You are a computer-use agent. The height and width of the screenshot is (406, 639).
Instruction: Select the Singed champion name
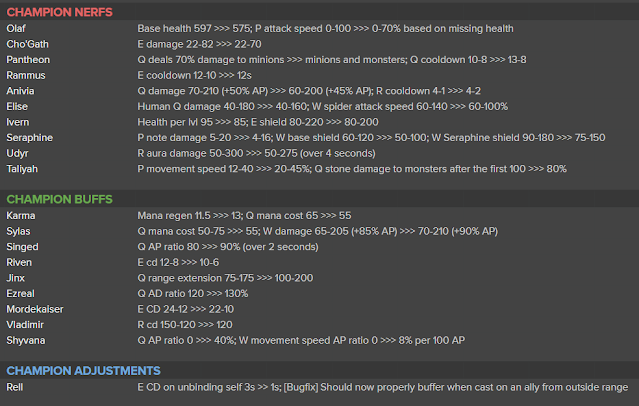coord(22,247)
